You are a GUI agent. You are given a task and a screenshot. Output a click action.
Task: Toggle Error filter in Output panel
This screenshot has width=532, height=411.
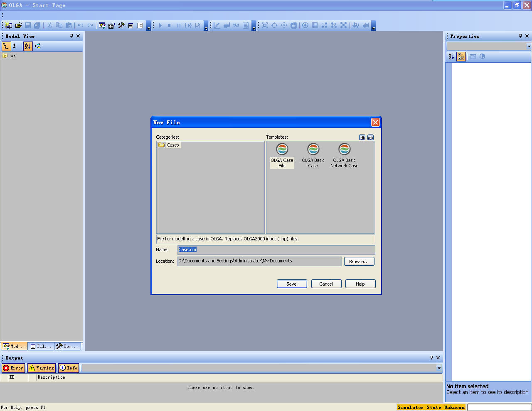coord(13,368)
